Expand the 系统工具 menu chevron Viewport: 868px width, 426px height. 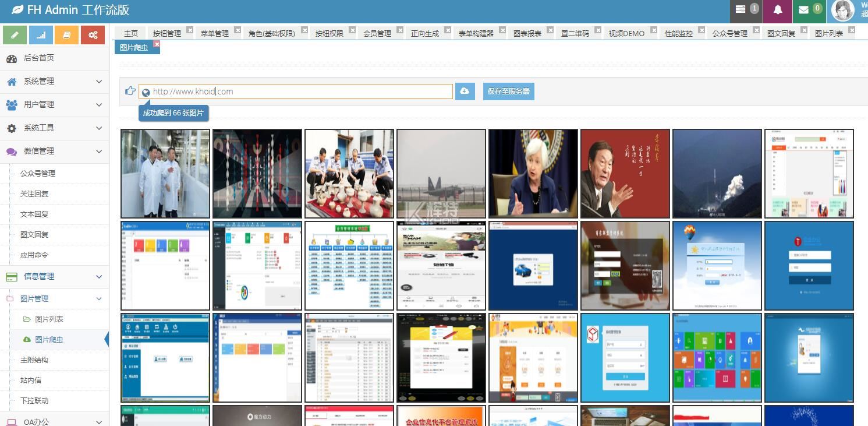pos(99,128)
